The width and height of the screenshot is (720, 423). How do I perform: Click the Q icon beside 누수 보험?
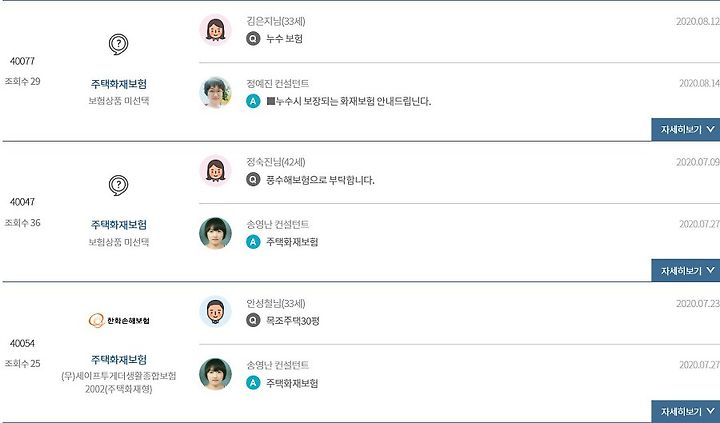[253, 39]
